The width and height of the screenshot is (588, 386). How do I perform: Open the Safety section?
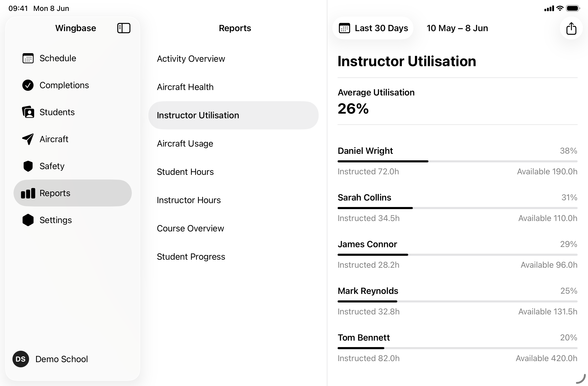(73, 166)
